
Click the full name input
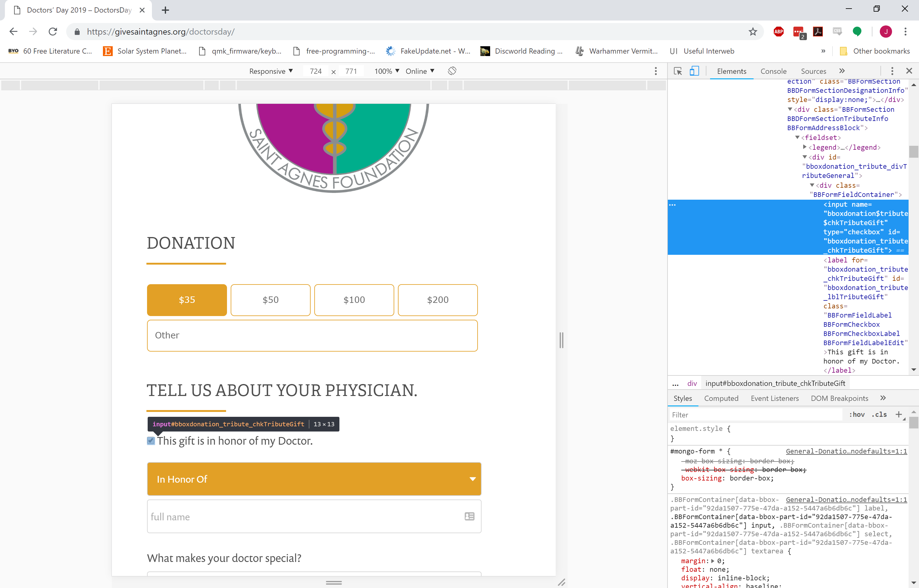pos(314,516)
